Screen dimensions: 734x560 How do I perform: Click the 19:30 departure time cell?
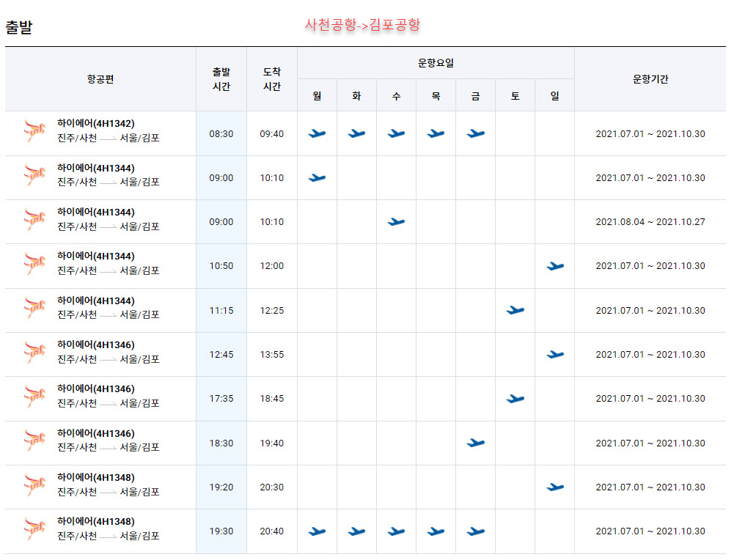click(221, 531)
